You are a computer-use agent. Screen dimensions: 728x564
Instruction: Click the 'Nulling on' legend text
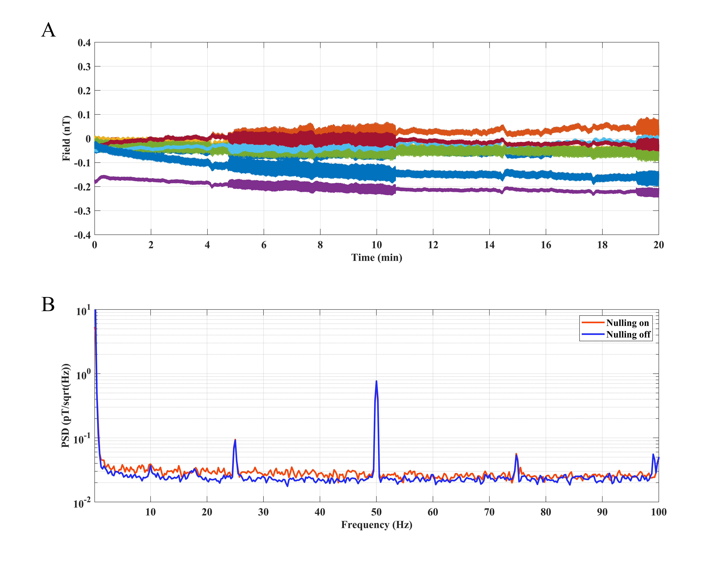pos(627,323)
